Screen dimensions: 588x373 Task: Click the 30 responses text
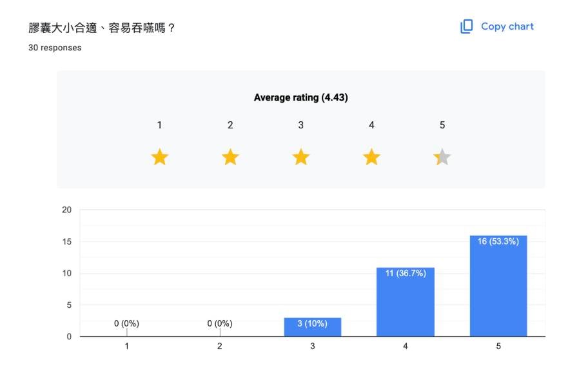point(55,48)
